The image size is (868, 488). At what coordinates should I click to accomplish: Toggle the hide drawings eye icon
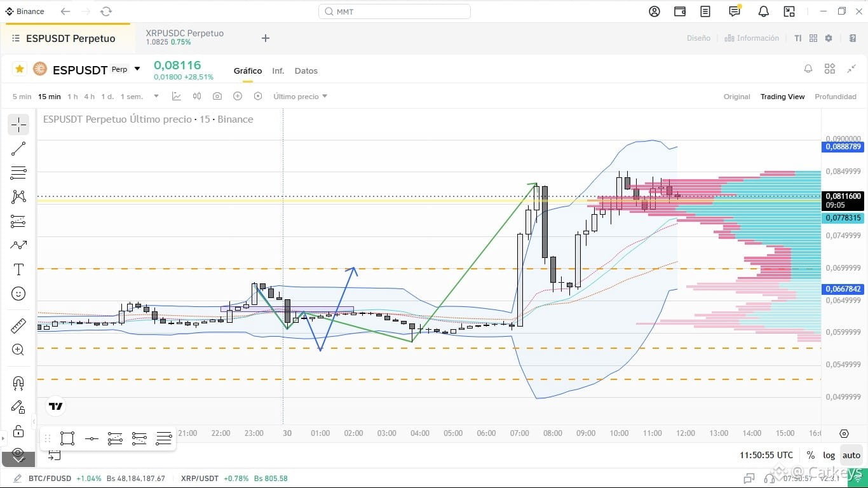(18, 454)
